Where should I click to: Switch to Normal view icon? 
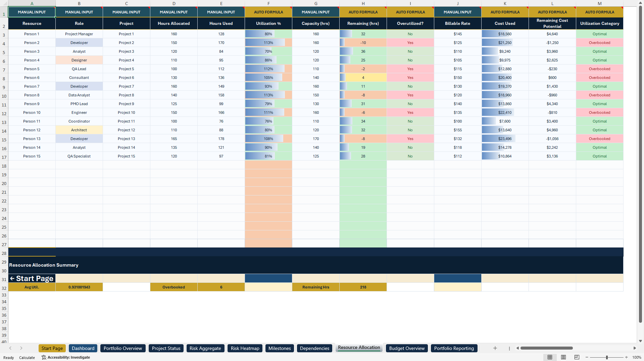550,357
